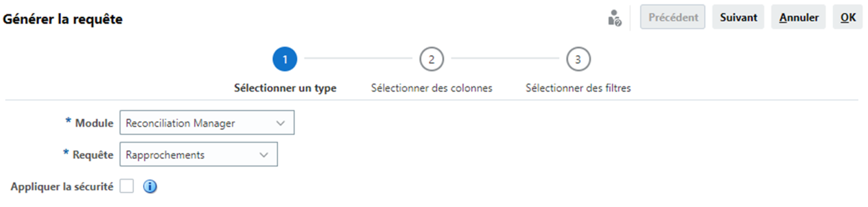Enable the Appliquer la sécurité checkbox
The image size is (868, 207).
(x=127, y=186)
